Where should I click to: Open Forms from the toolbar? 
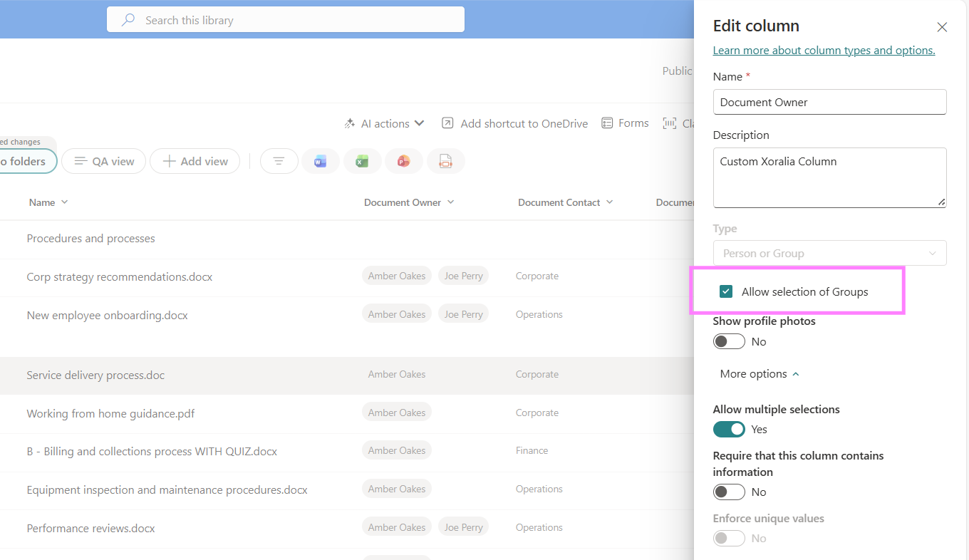coord(625,123)
